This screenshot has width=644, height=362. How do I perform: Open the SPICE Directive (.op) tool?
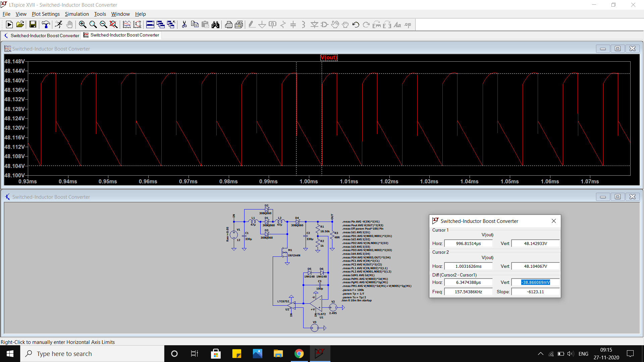(408, 24)
